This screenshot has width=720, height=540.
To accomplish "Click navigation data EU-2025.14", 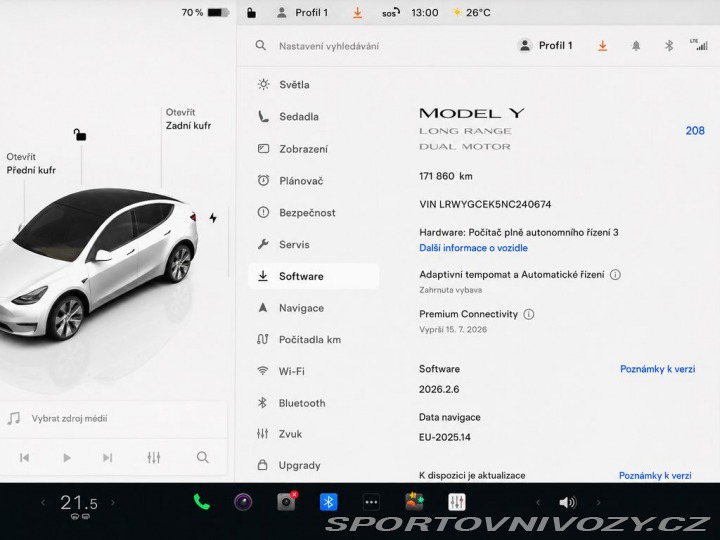I will [x=444, y=437].
